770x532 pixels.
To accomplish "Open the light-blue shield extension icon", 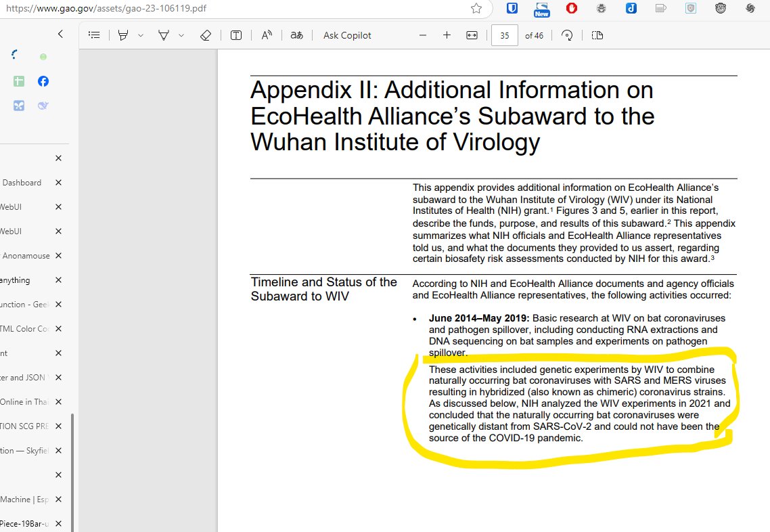I will [x=691, y=8].
